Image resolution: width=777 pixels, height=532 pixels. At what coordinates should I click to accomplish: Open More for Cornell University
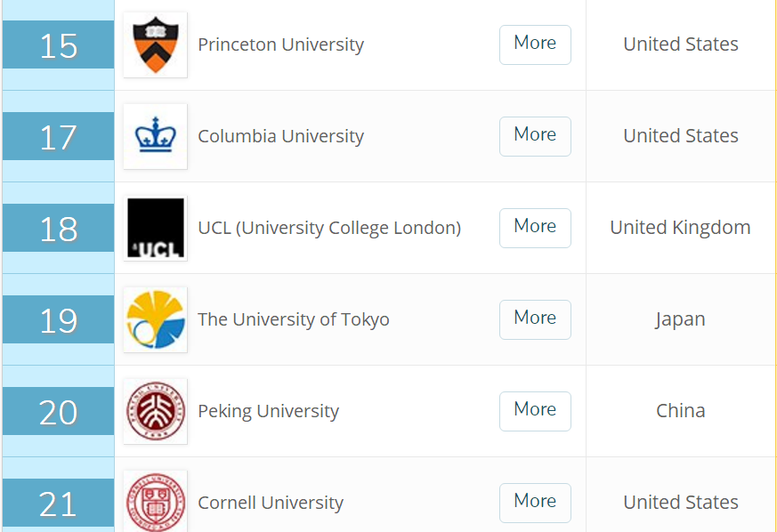(535, 503)
